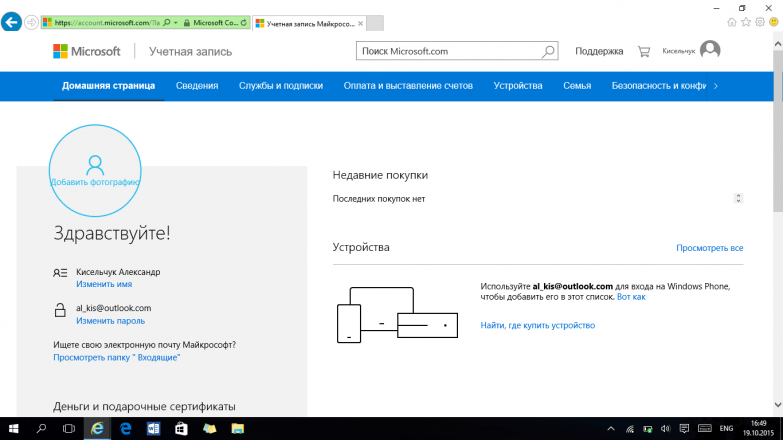This screenshot has height=440, width=783.
Task: Click page scrollbar down arrow
Action: (778, 405)
